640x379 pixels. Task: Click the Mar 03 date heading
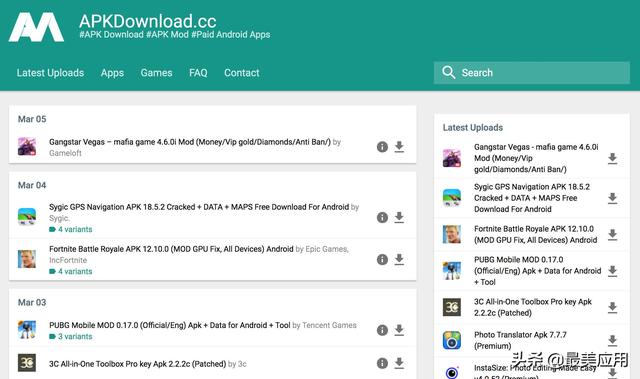(x=32, y=302)
